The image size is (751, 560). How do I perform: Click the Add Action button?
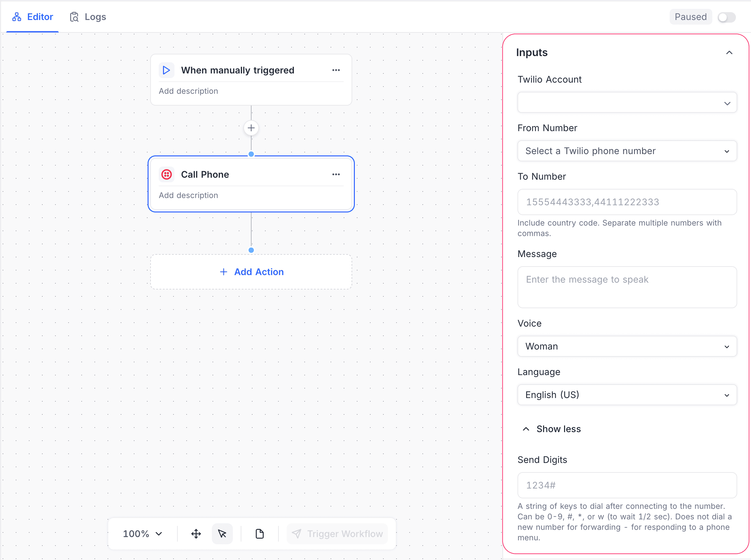[251, 272]
